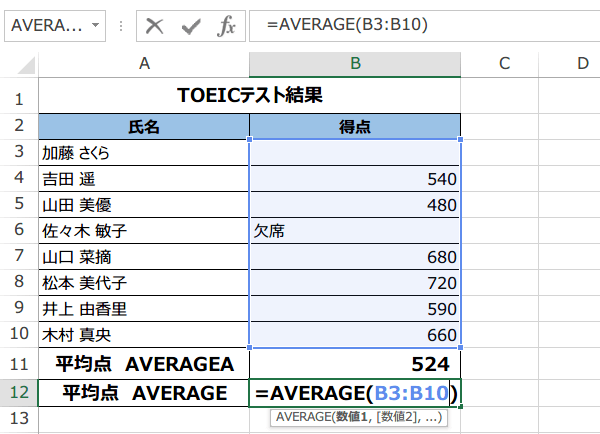This screenshot has width=600, height=434.
Task: Select the name cell 木村 真央
Action: 144,335
